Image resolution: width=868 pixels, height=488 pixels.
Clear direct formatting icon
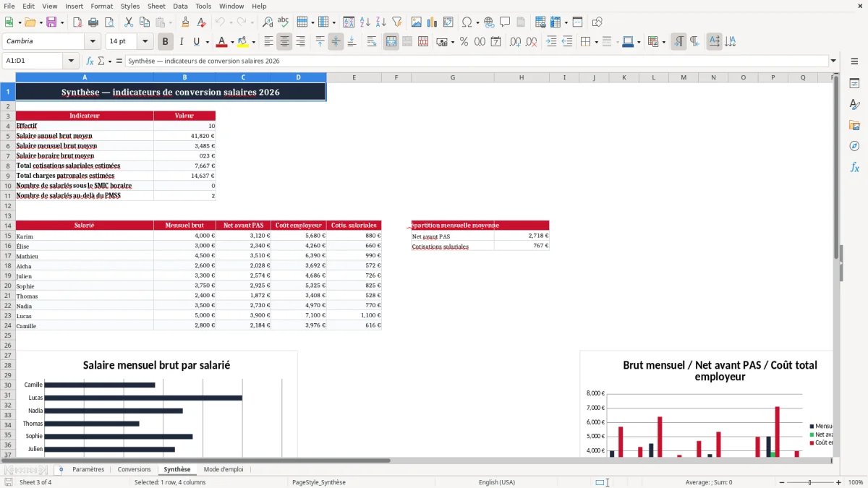tap(201, 22)
